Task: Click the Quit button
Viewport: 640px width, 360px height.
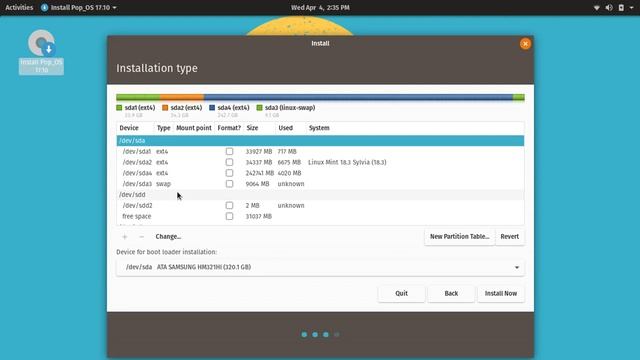Action: tap(402, 293)
